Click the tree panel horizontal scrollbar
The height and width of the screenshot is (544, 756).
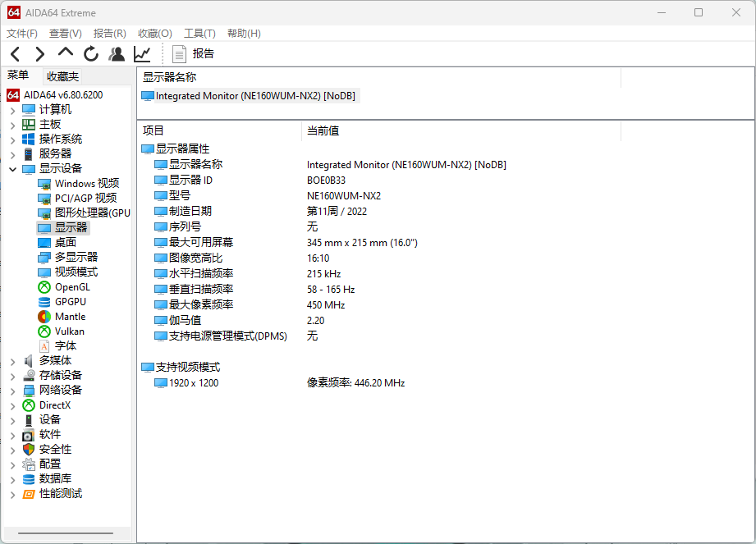point(66,533)
